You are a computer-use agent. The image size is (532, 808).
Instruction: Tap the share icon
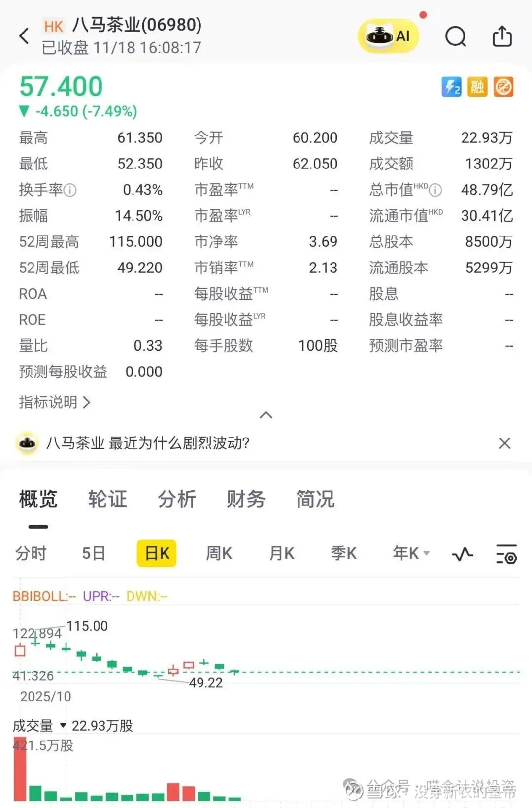(502, 36)
